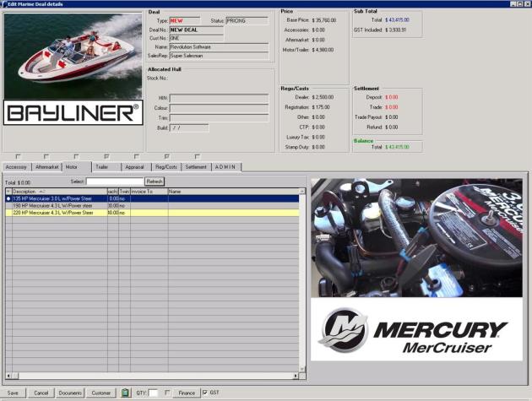Click the grid corner dropdown arrow
Image resolution: width=532 pixels, height=401 pixels.
8,192
